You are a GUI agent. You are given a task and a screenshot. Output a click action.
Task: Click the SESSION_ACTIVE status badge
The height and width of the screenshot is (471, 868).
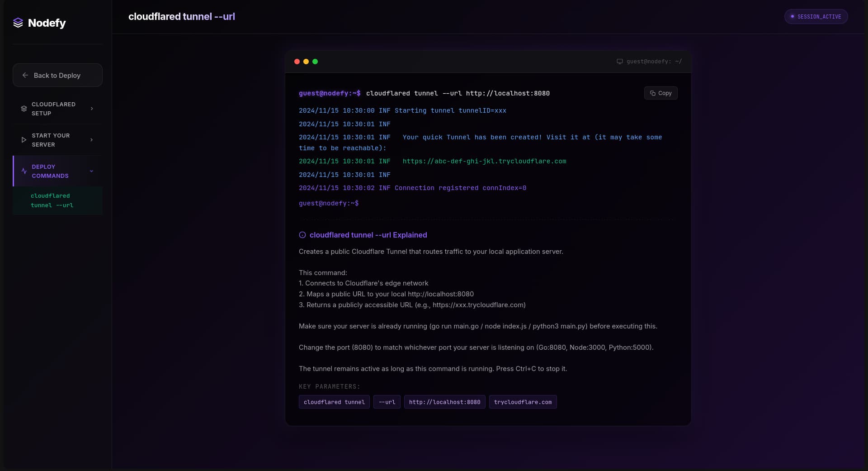click(x=816, y=17)
